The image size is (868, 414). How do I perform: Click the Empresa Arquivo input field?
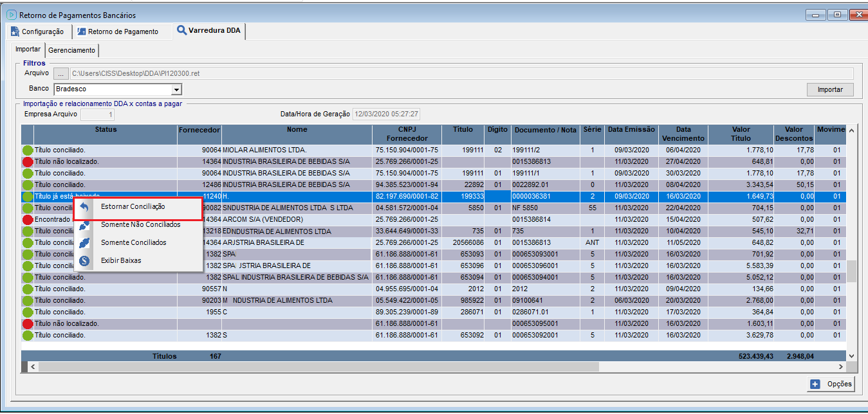click(x=98, y=114)
